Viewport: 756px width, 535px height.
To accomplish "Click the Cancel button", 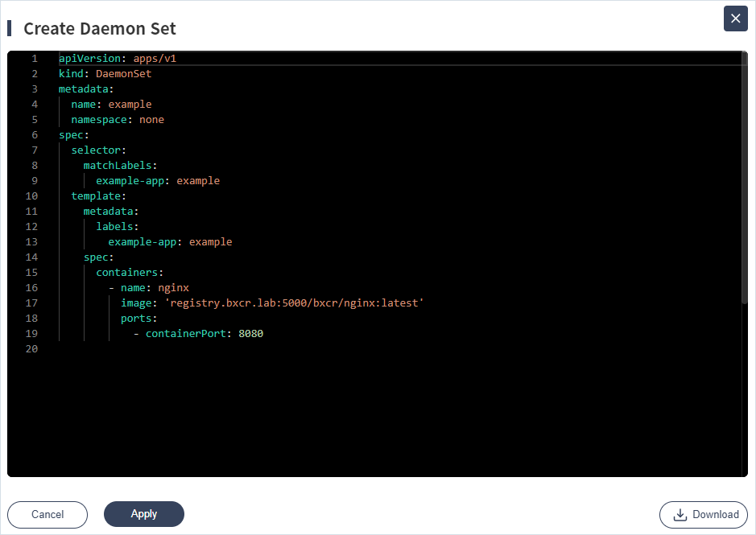I will (48, 514).
